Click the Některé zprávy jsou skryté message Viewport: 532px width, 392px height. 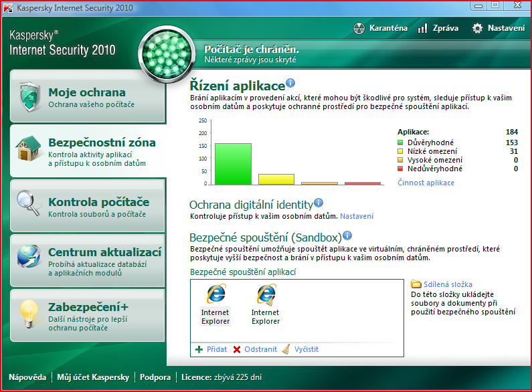tap(250, 60)
